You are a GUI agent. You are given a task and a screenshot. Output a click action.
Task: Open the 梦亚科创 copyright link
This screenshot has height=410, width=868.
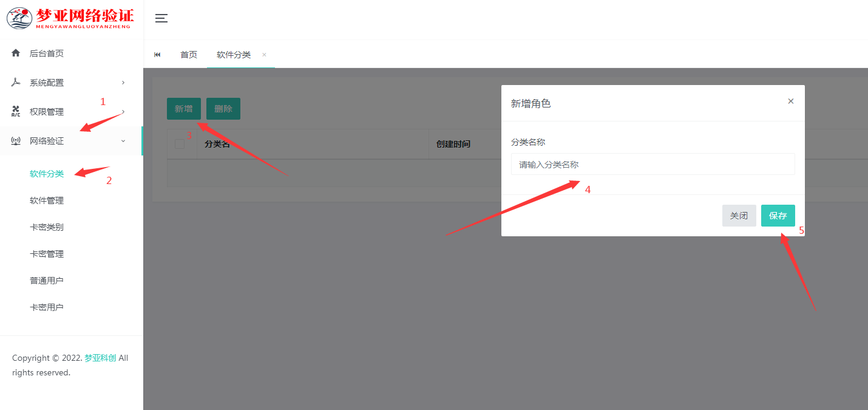tap(99, 358)
